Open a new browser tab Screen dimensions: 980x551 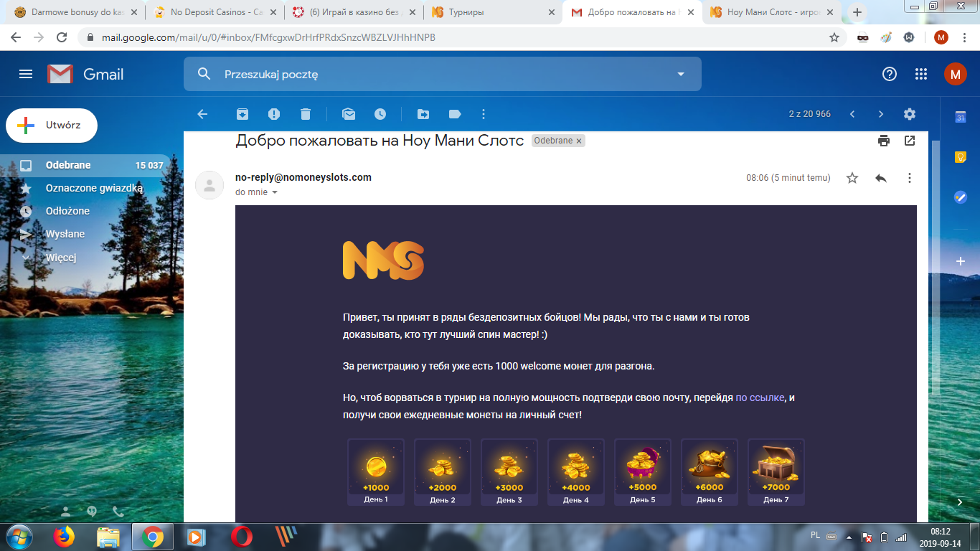[857, 12]
